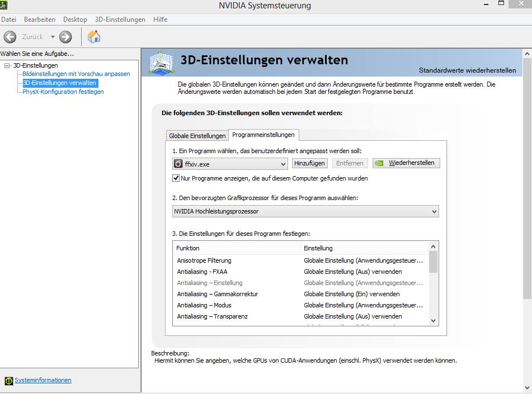
Task: Switch to Globale Einstellungen tab
Action: [x=197, y=136]
